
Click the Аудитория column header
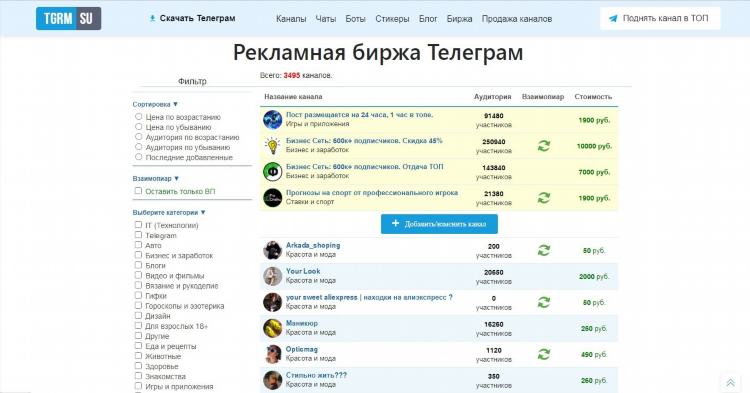coord(492,97)
